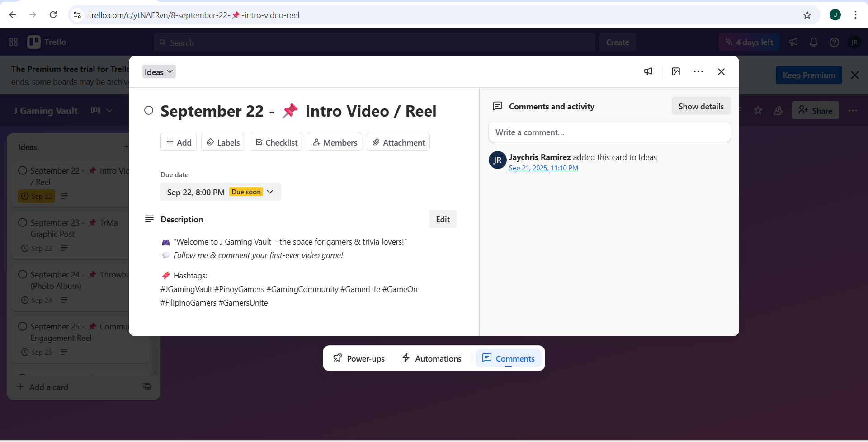Expand the due date dropdown
Image resolution: width=868 pixels, height=442 pixels.
(270, 192)
